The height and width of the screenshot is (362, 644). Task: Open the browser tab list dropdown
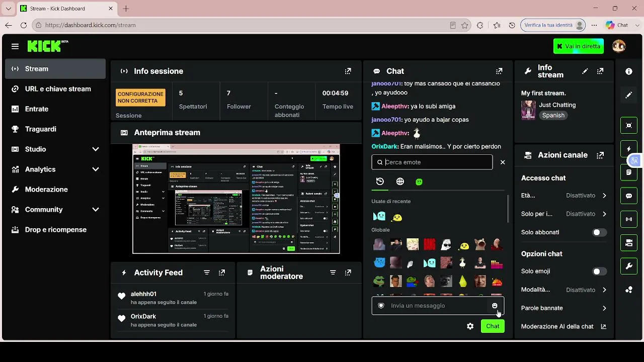8,9
